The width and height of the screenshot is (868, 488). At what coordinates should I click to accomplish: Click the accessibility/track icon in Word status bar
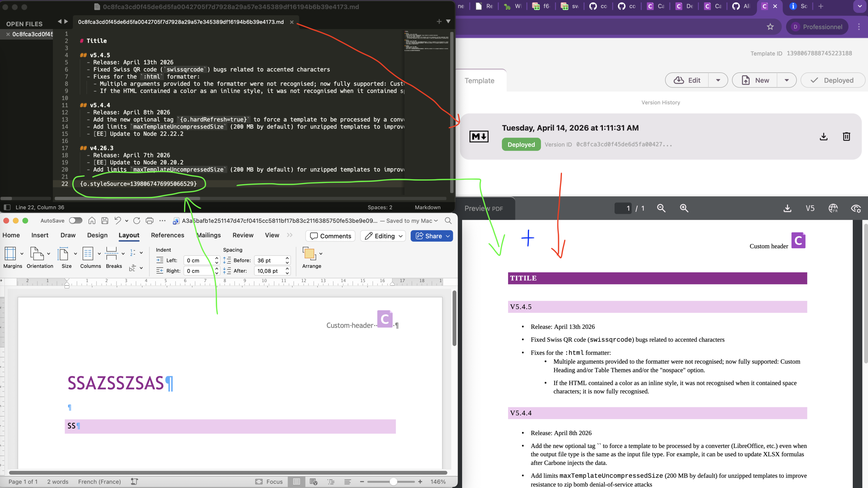(134, 481)
